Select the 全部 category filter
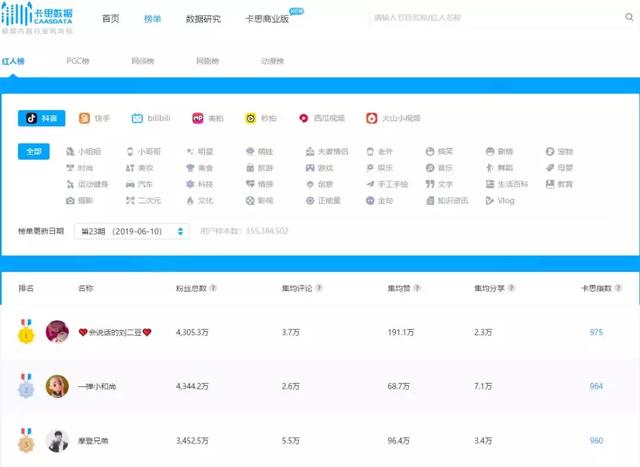This screenshot has width=640, height=467. tap(35, 152)
